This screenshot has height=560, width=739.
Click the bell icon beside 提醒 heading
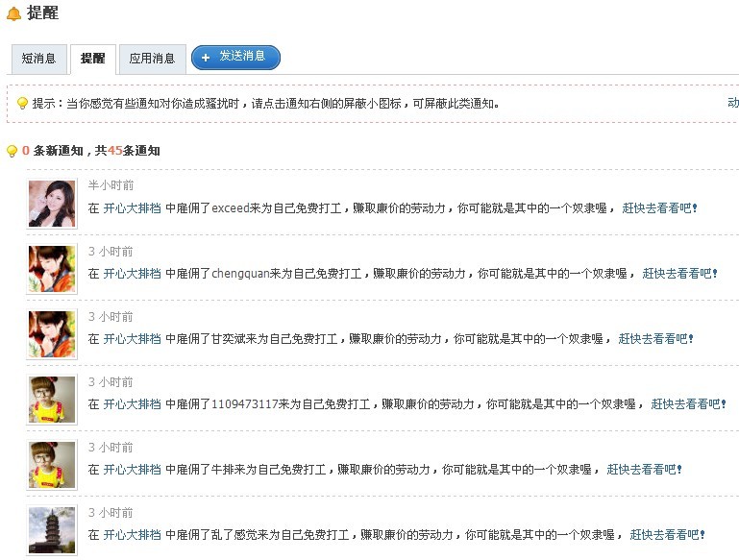(x=13, y=13)
